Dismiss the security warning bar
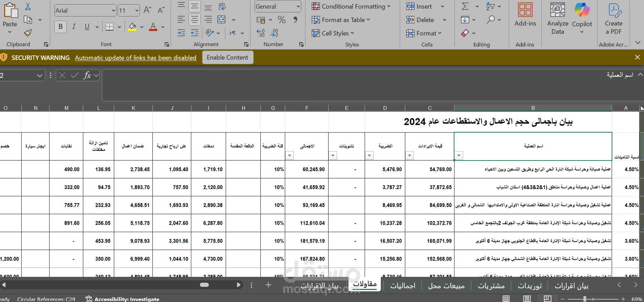The width and height of the screenshot is (644, 302). click(x=637, y=58)
